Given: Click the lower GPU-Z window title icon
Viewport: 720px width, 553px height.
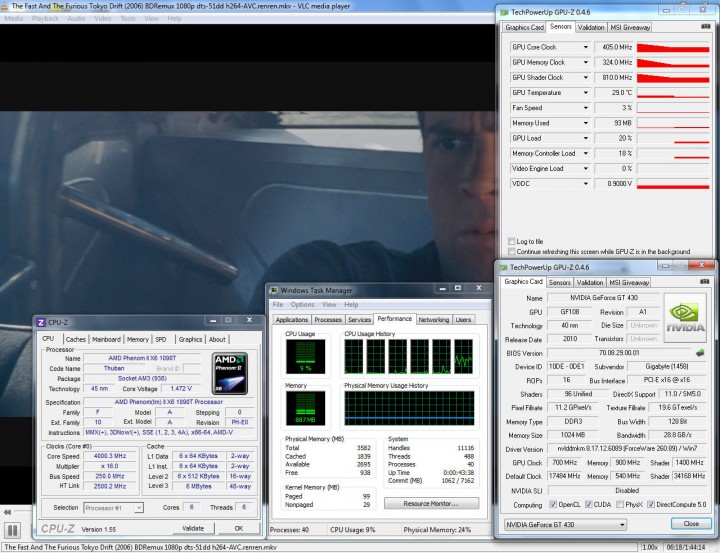Looking at the screenshot, I should point(504,267).
